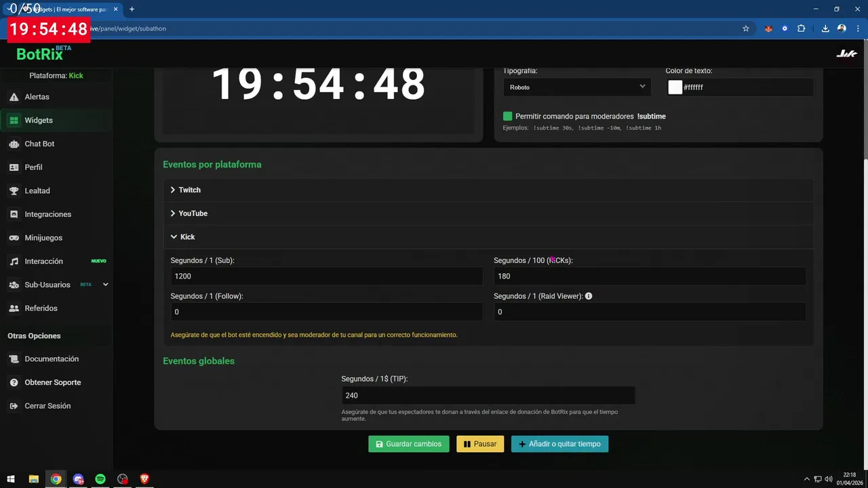
Task: Click the Guardar cambios button
Action: [x=409, y=444]
